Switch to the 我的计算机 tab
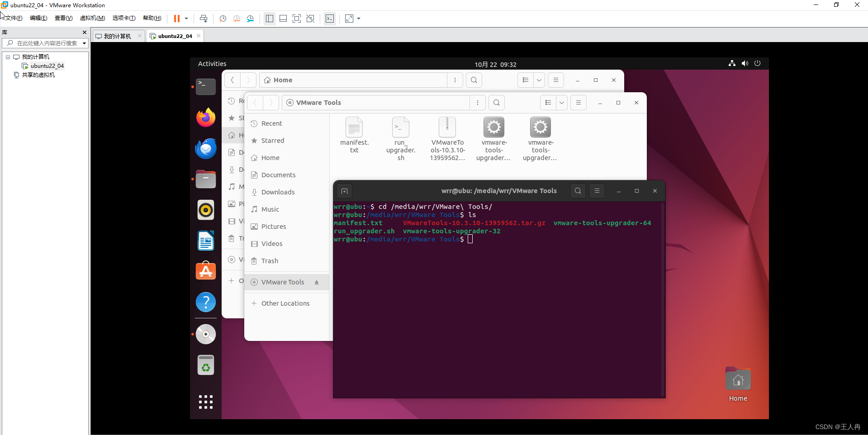The width and height of the screenshot is (868, 435). click(x=118, y=36)
